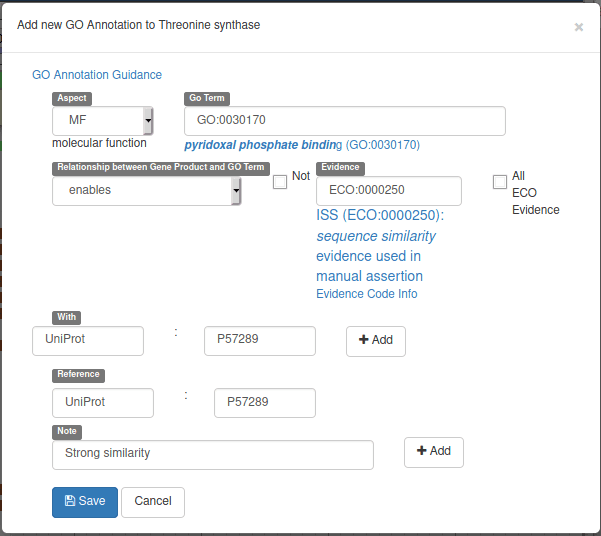Screen dimensions: 601x536
Task: Click the Reference database field containing UniProt
Action: coord(103,402)
